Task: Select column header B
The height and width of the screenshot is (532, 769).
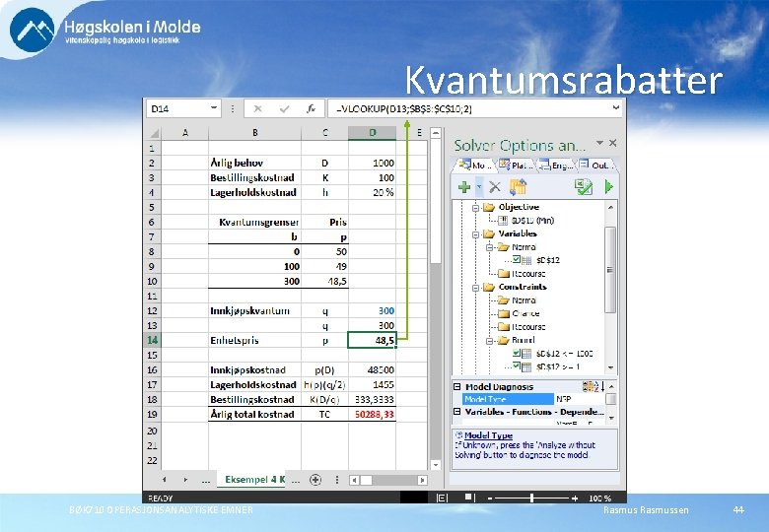Action: pos(255,133)
